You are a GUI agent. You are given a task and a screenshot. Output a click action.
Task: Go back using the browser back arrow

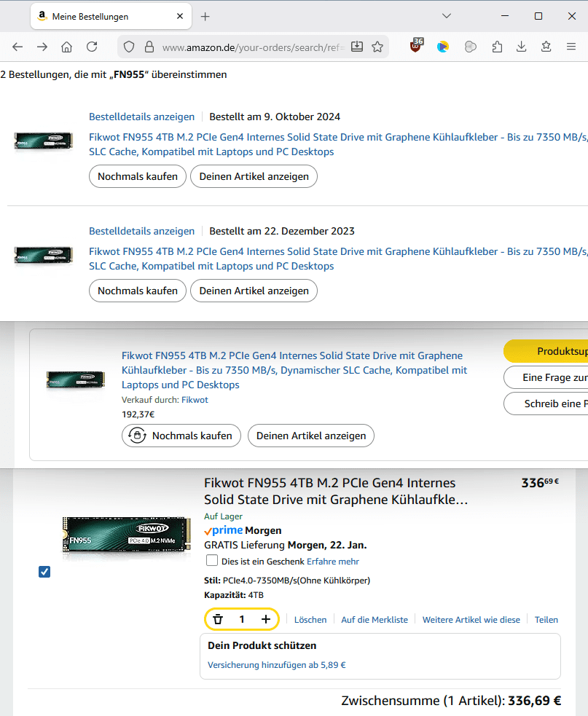tap(17, 47)
